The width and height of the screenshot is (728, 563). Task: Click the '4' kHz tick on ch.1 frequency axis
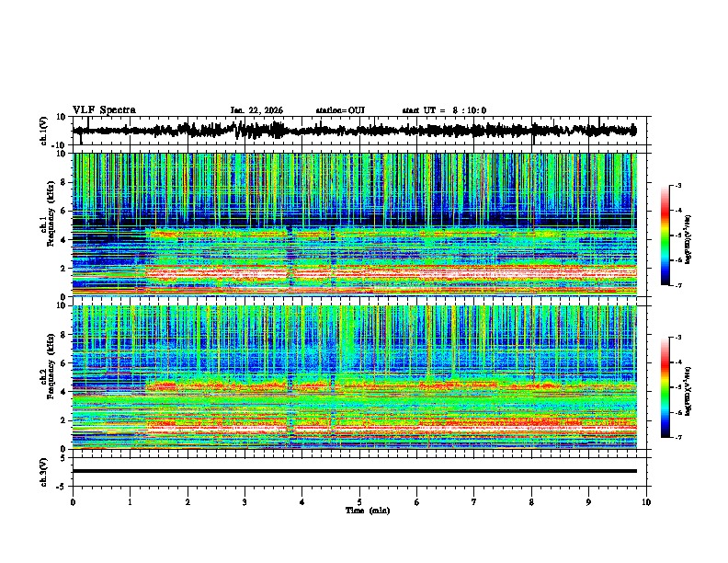64,240
